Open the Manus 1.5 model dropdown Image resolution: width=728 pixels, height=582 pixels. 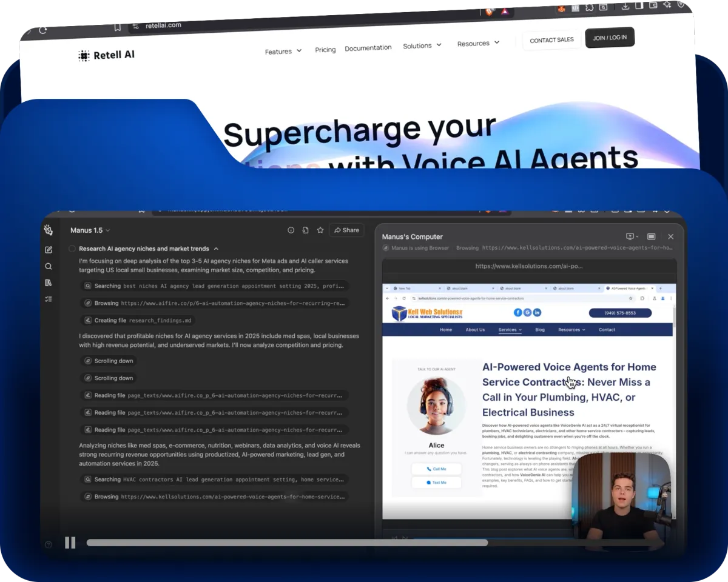tap(90, 230)
